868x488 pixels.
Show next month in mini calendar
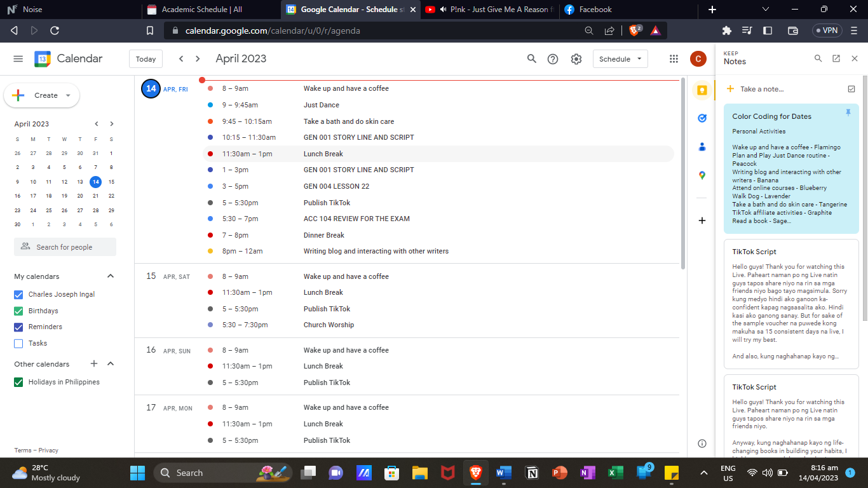coord(112,124)
